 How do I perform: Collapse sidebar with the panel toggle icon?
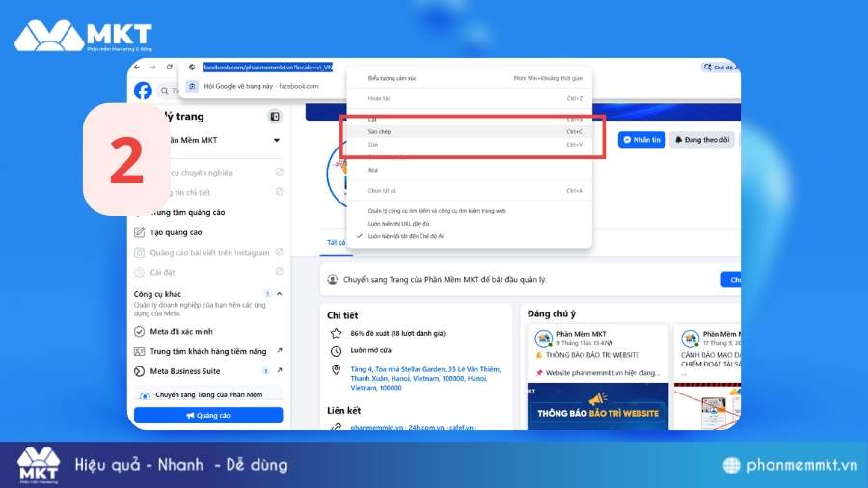coord(274,116)
